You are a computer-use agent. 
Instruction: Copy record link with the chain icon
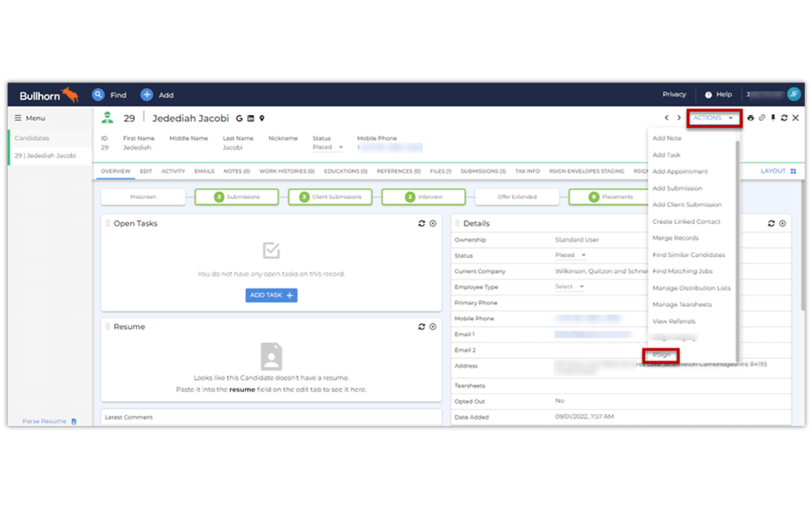click(762, 118)
